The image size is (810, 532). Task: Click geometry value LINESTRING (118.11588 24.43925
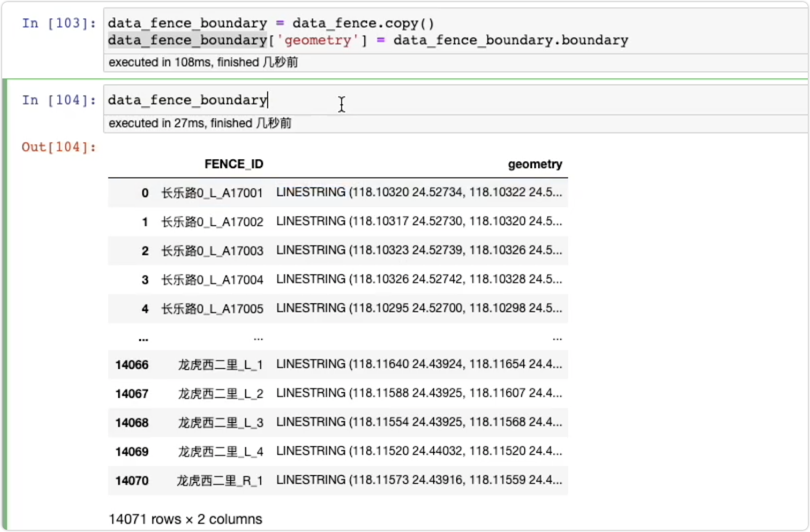click(x=419, y=393)
